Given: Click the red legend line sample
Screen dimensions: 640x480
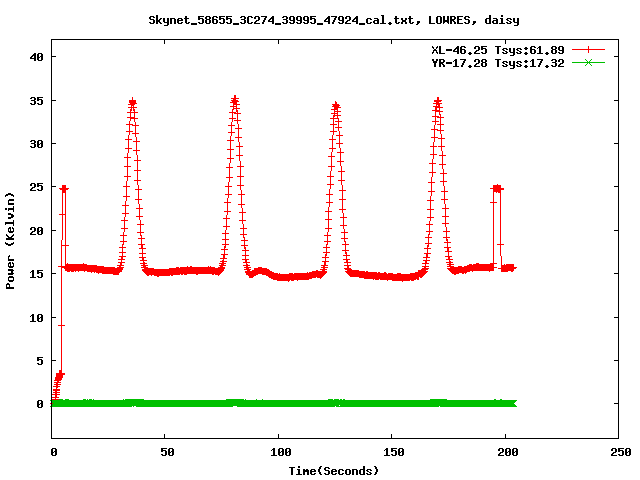Looking at the screenshot, I should click(588, 50).
